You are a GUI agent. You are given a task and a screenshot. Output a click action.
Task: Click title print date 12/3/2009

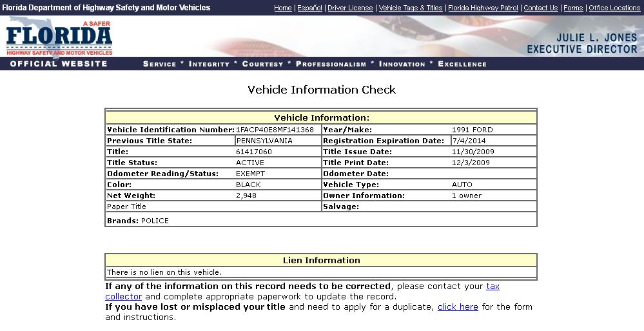[x=471, y=163]
